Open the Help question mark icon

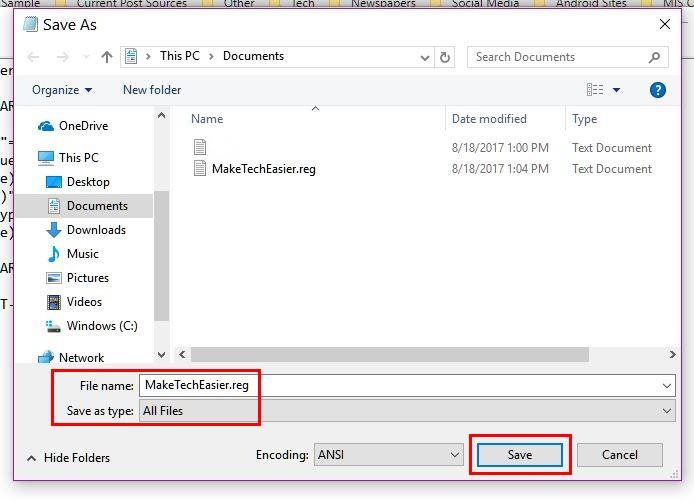(658, 90)
